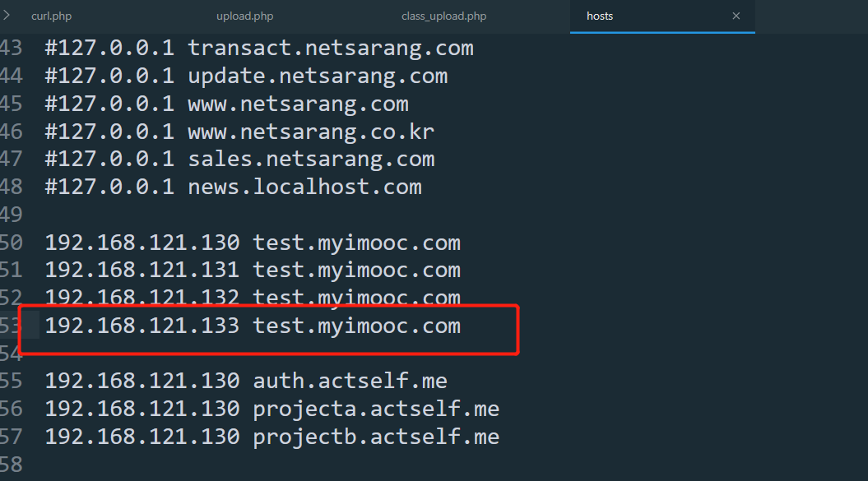Click test.myimooc.com on line 50
This screenshot has height=481, width=868.
click(x=356, y=243)
